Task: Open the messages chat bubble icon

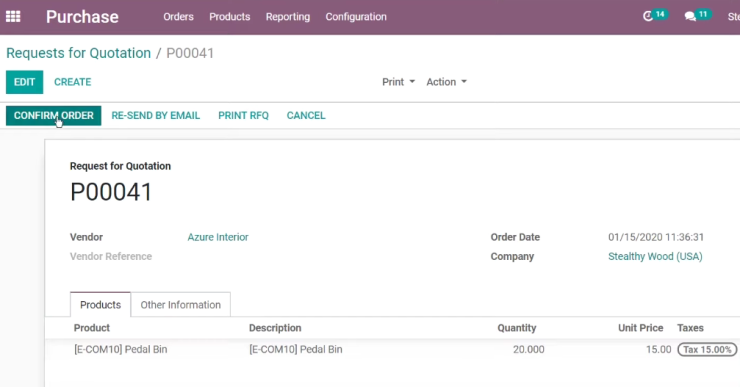Action: 690,17
